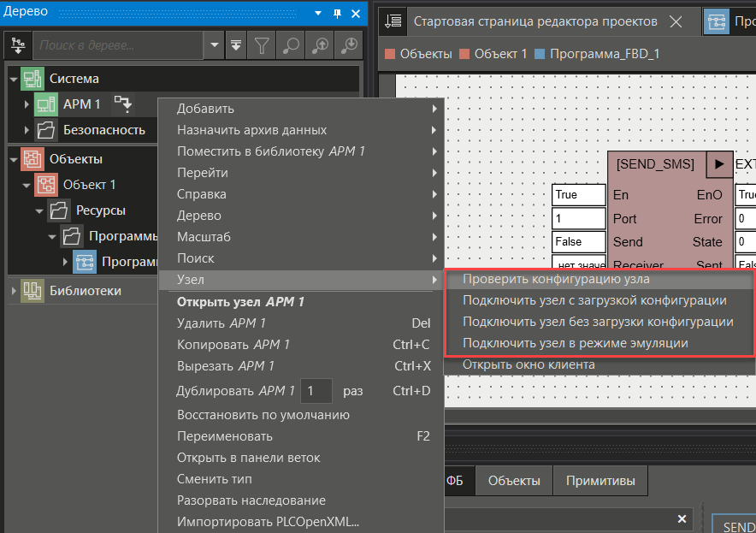Image resolution: width=756 pixels, height=533 pixels.
Task: Click the Безопасность item icon
Action: coord(45,131)
